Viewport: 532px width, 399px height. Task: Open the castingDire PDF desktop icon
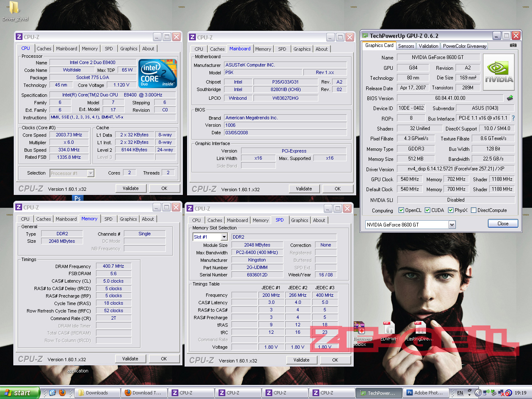[x=419, y=331]
